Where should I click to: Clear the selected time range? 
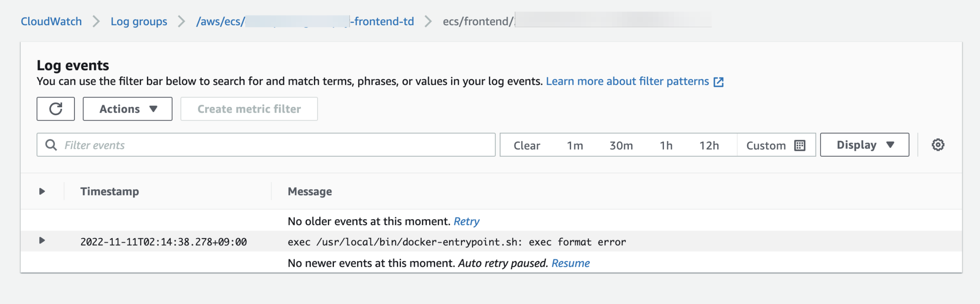point(526,146)
